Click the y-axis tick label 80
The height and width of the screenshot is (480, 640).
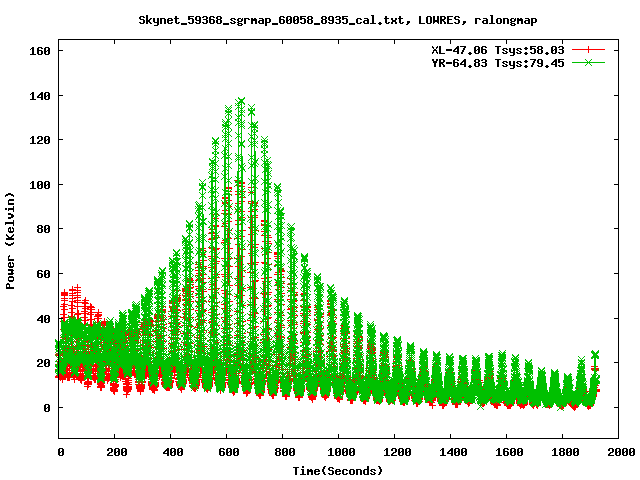(43, 229)
